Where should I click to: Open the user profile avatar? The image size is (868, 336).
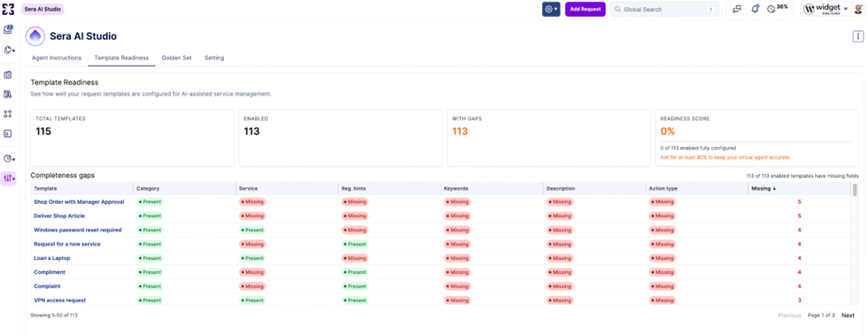coord(857,10)
